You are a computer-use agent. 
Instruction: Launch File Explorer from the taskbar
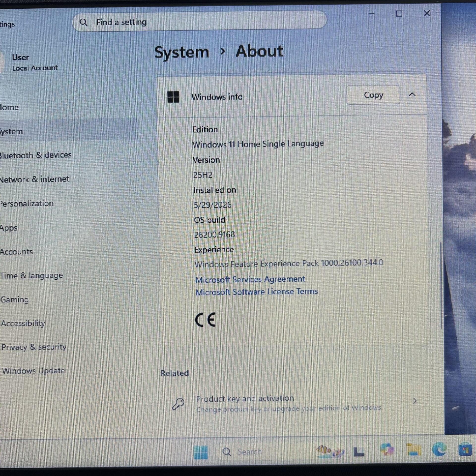click(413, 450)
